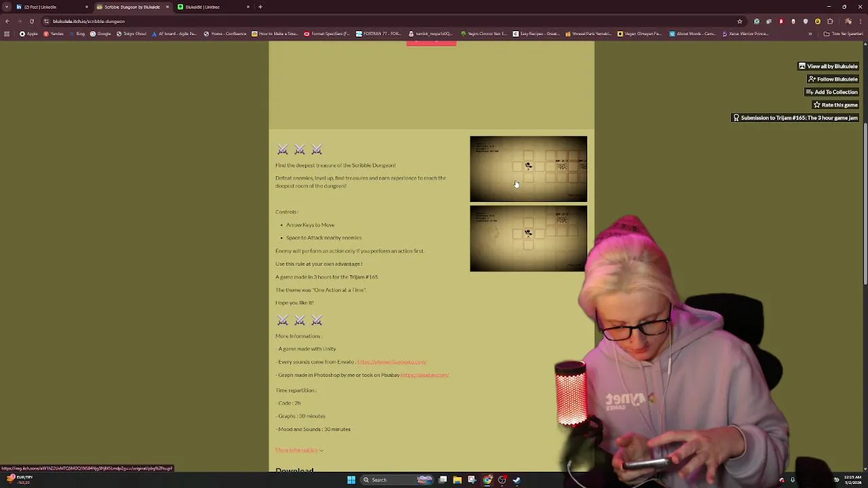Open Steam from the taskbar

click(x=516, y=480)
